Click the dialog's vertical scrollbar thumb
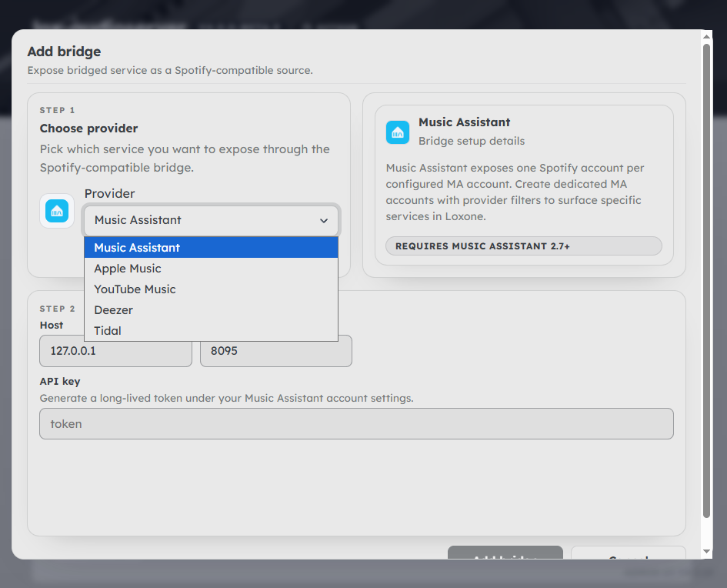Image resolution: width=727 pixels, height=588 pixels. 707,277
